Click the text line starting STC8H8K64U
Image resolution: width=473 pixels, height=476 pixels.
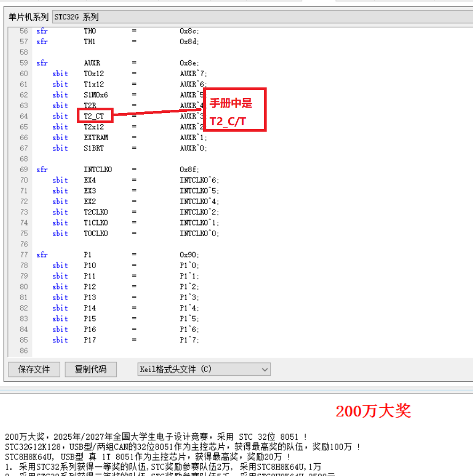click(148, 457)
